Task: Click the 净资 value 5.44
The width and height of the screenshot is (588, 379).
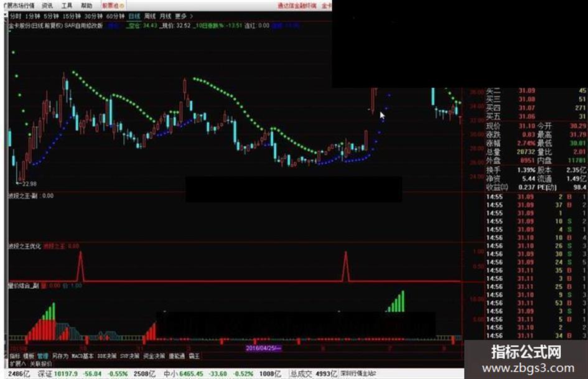Action: coord(529,179)
